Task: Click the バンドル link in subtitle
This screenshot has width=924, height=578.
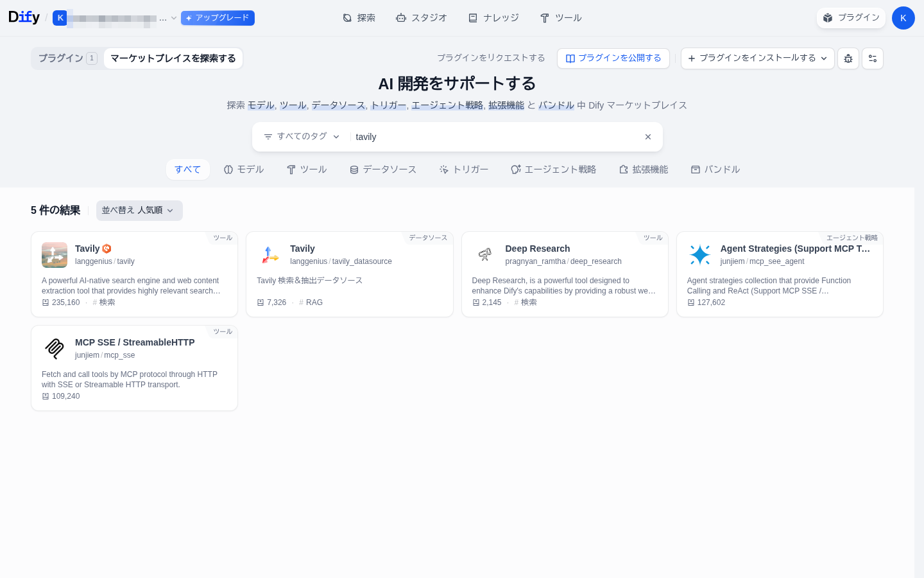Action: click(556, 105)
